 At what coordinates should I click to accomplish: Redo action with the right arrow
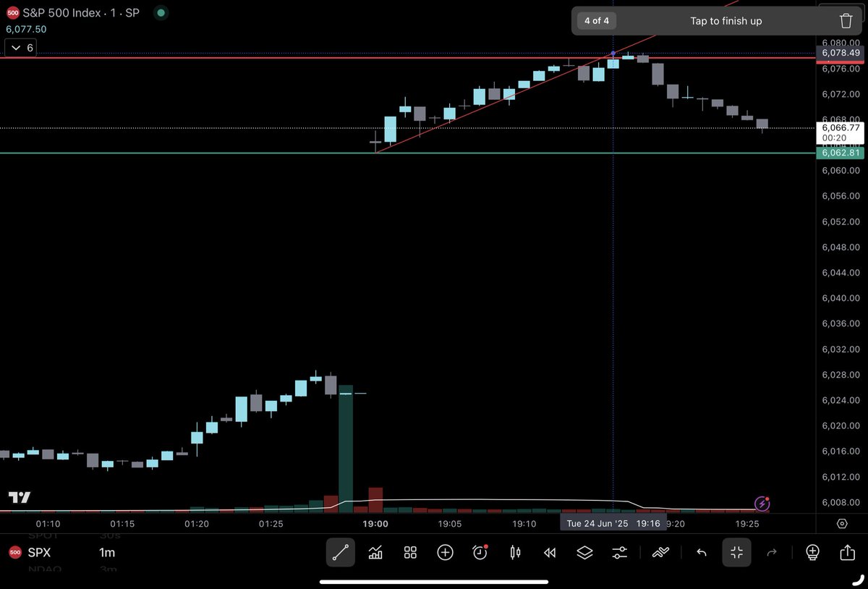772,553
